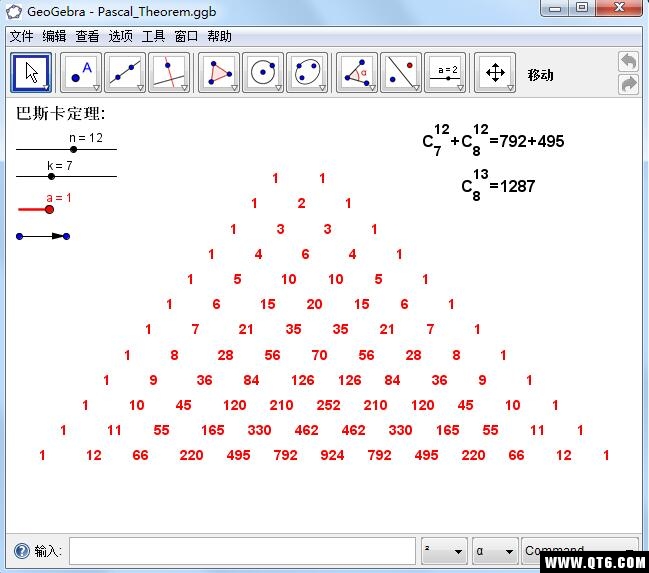Click the =792+495 formula text

[x=526, y=142]
